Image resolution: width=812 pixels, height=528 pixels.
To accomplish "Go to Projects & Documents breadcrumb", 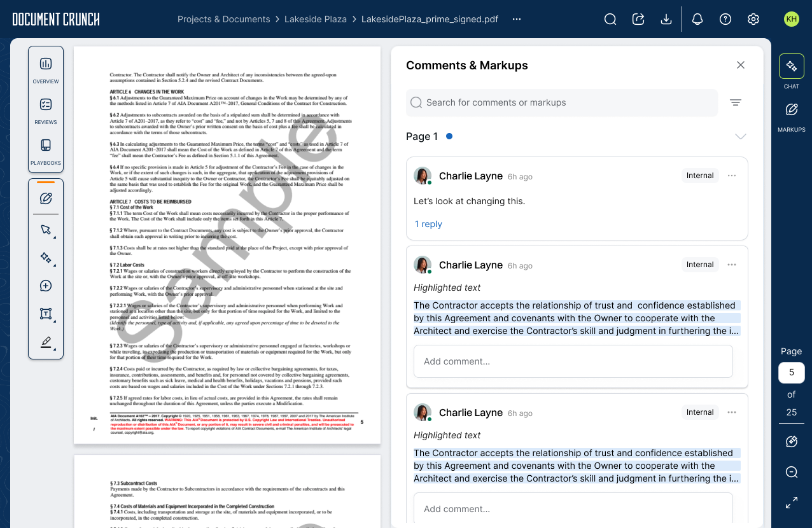I will [224, 19].
